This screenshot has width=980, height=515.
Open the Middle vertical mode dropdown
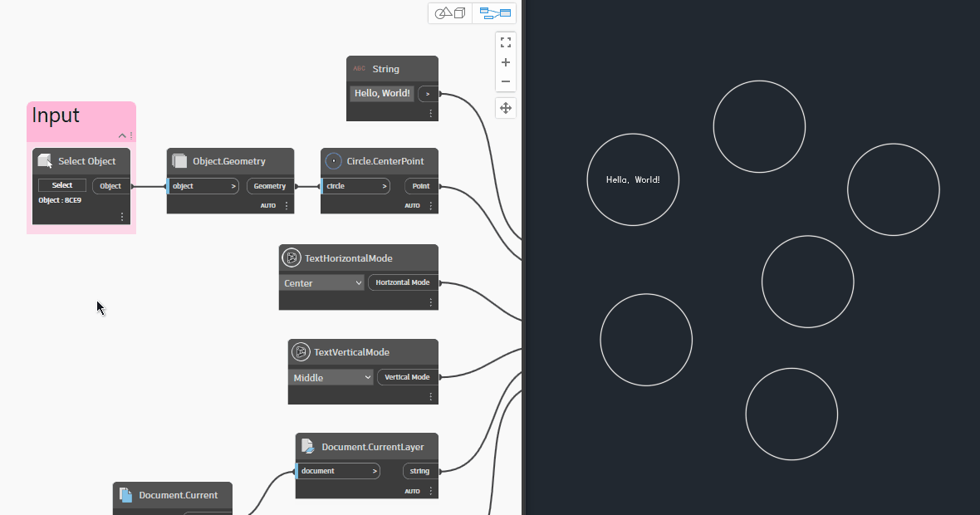[x=331, y=378]
